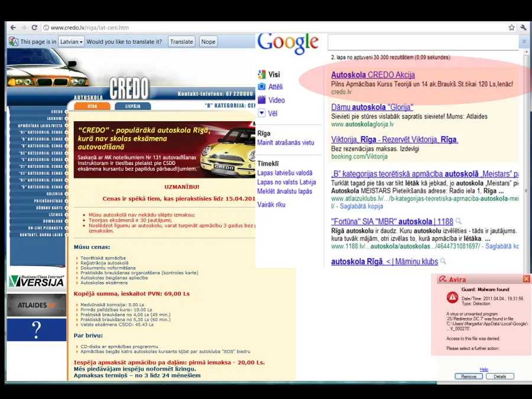Screen dimensions: 532x399
Task: Click the ATLAIDES banner
Action: point(37,305)
